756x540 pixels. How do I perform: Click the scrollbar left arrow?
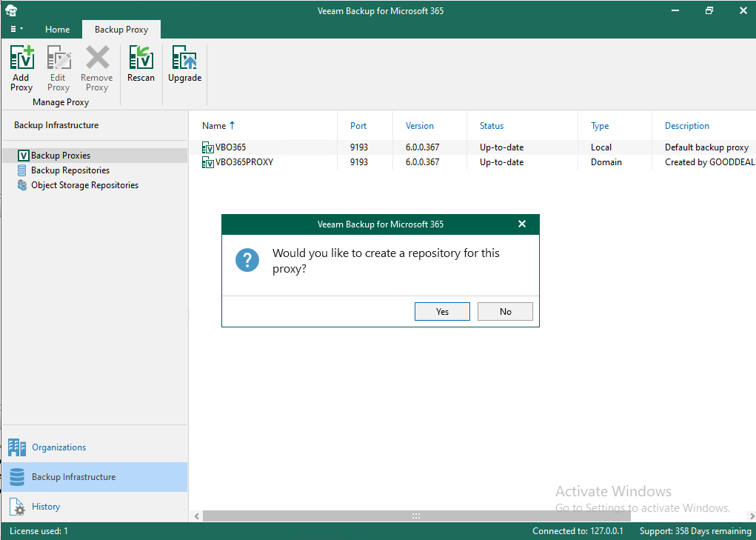point(197,516)
